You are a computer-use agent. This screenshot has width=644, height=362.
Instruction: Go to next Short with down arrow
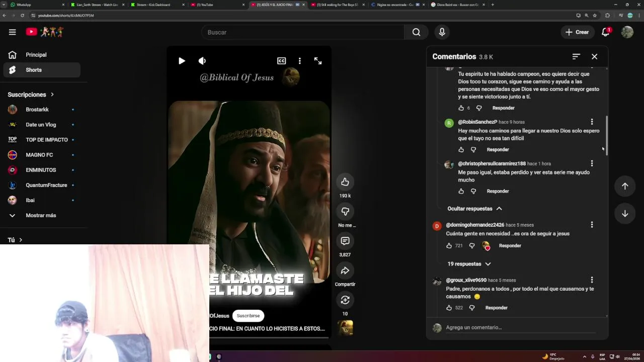(x=625, y=214)
